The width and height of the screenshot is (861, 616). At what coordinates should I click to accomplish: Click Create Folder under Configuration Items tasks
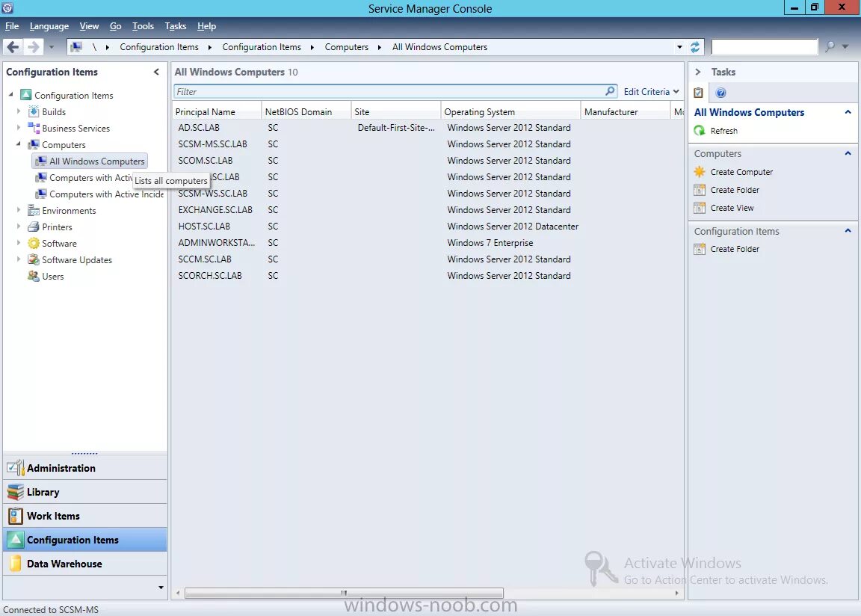[x=735, y=249]
